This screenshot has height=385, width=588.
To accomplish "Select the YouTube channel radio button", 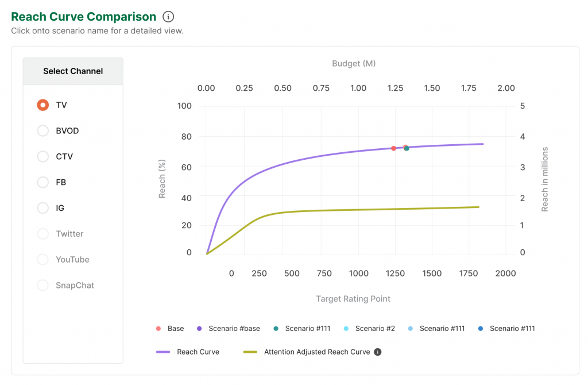I will pos(42,260).
